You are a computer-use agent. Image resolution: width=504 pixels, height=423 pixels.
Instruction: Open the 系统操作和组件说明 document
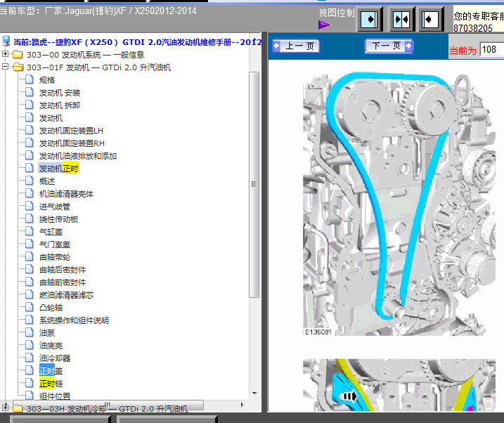[74, 320]
